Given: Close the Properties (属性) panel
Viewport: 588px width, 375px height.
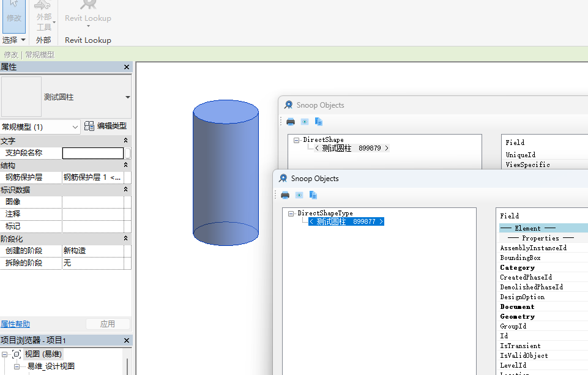Looking at the screenshot, I should [x=127, y=67].
